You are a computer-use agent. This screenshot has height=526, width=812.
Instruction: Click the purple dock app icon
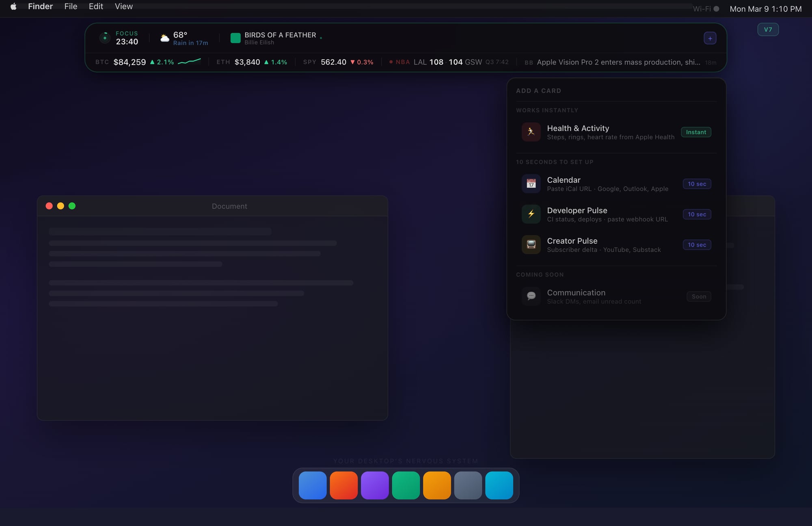tap(374, 485)
